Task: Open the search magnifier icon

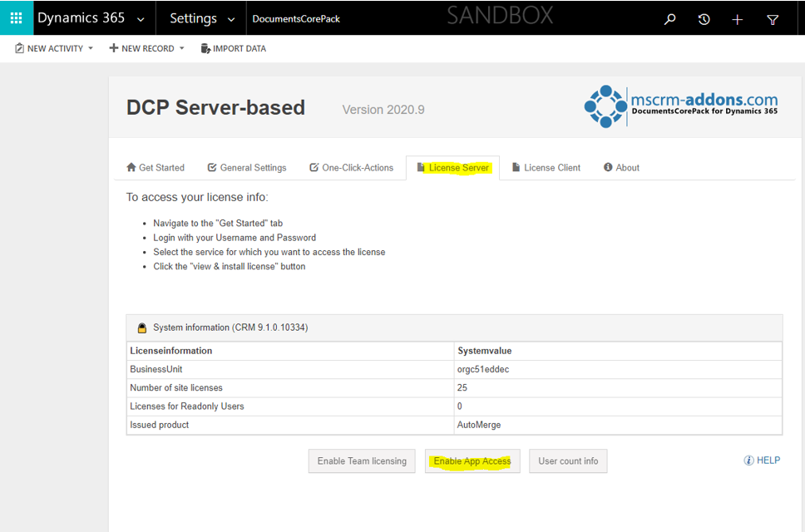Action: point(669,19)
